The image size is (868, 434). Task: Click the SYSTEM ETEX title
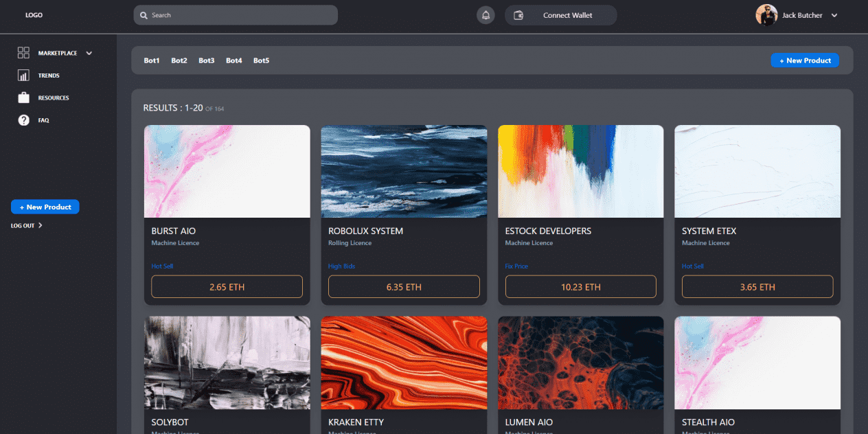coord(709,231)
